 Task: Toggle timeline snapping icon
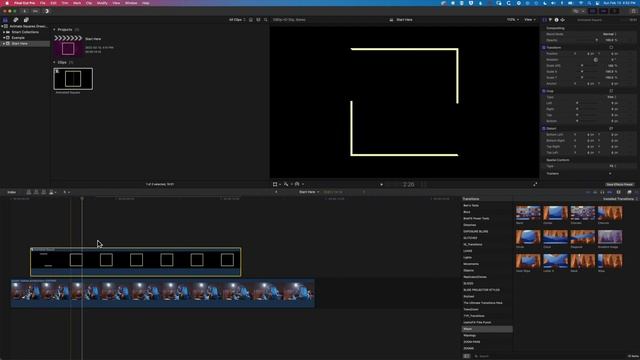point(610,192)
